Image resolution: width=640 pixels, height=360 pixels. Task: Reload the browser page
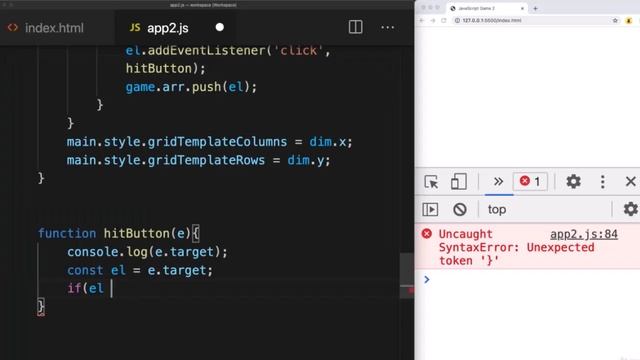tap(444, 20)
